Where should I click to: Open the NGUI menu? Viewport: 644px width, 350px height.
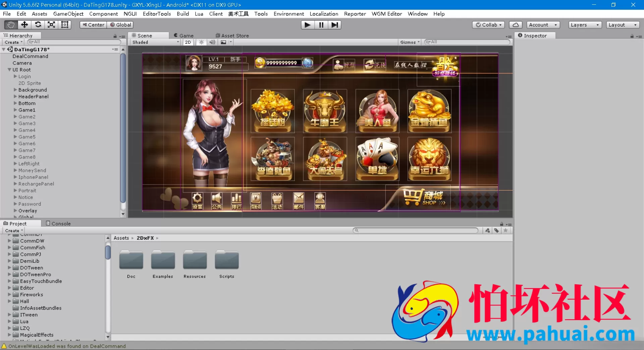pyautogui.click(x=130, y=14)
